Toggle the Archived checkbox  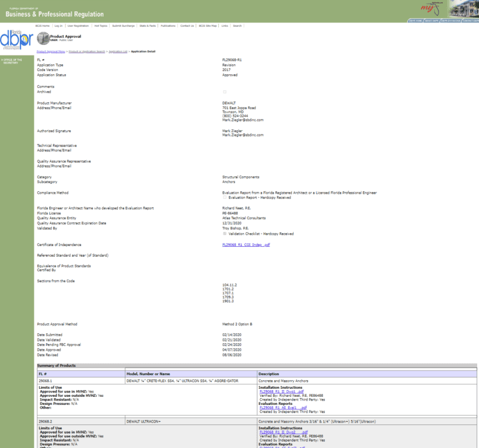coord(225,92)
